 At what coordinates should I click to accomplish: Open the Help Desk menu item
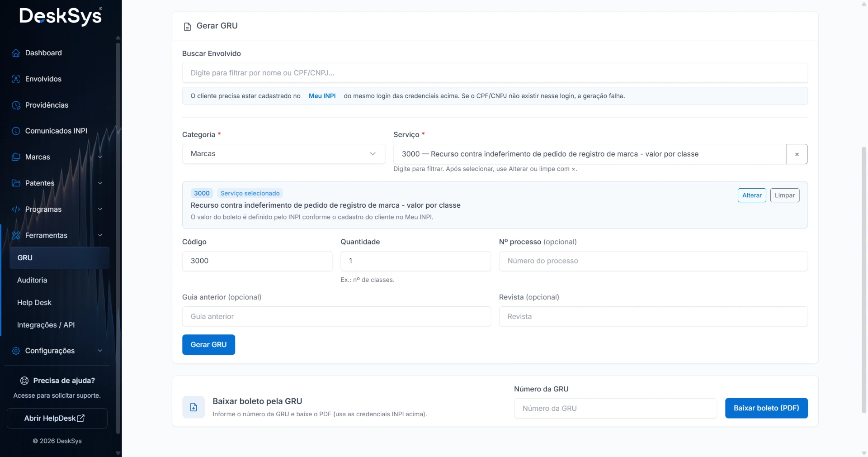(x=59, y=303)
